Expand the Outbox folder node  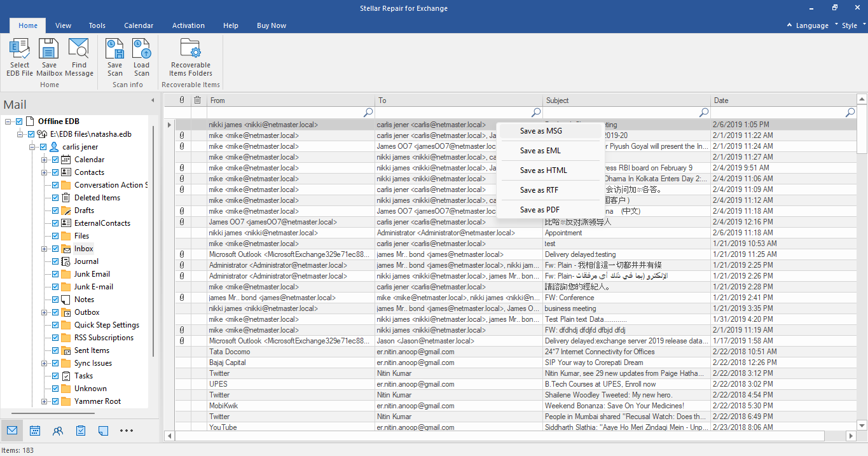click(45, 312)
